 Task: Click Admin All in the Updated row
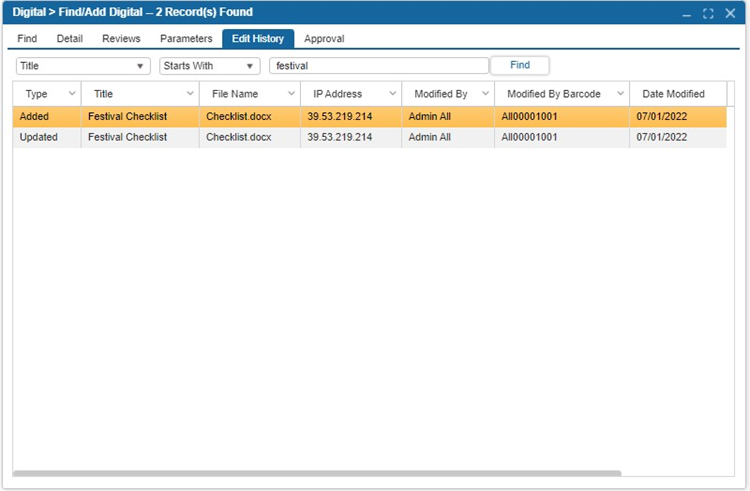click(x=430, y=137)
